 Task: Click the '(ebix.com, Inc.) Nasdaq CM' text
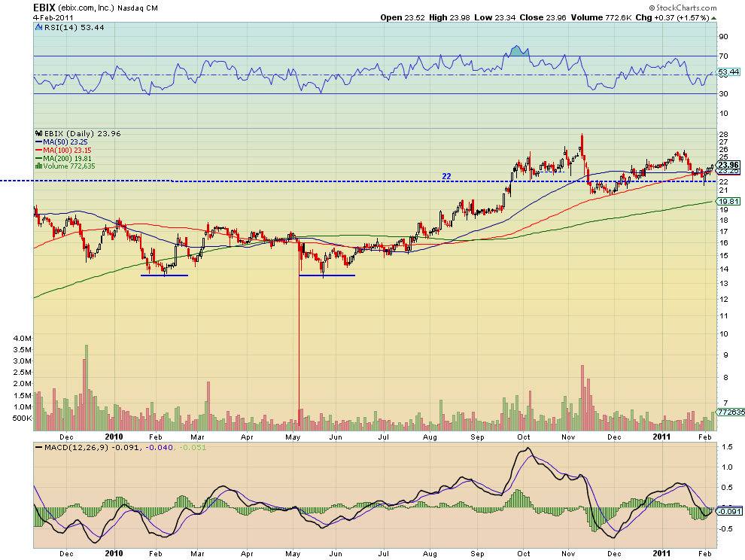pyautogui.click(x=108, y=8)
